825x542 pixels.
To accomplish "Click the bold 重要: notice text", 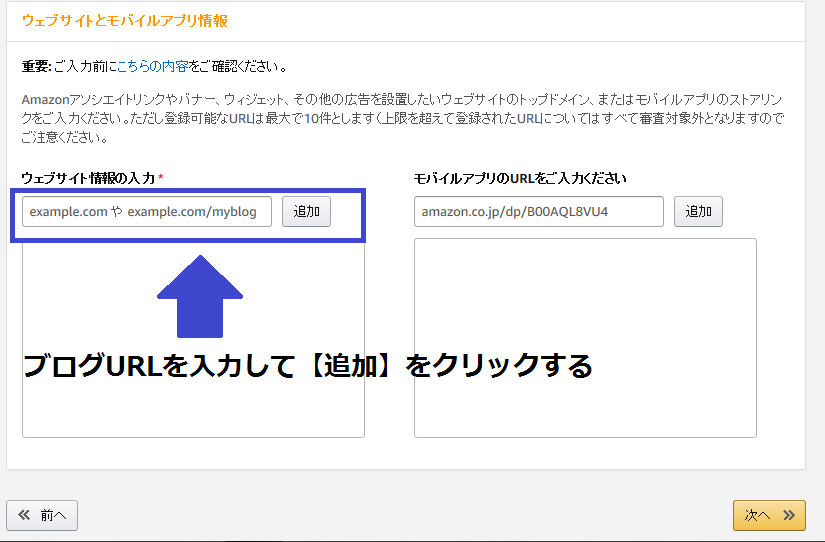I will click(x=36, y=67).
